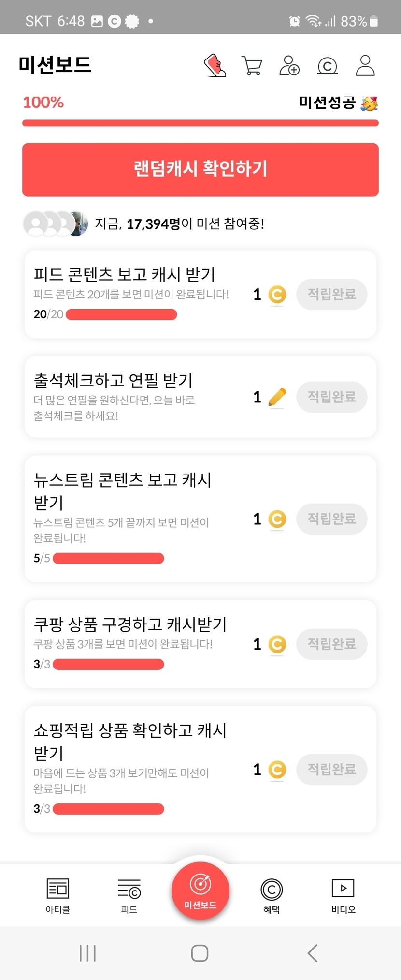Tap the participant avatars thumbnail group
Image resolution: width=401 pixels, height=980 pixels.
pos(56,223)
